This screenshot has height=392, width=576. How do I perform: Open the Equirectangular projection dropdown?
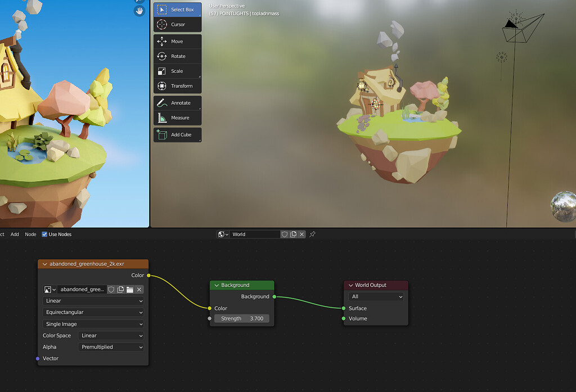[x=93, y=312]
